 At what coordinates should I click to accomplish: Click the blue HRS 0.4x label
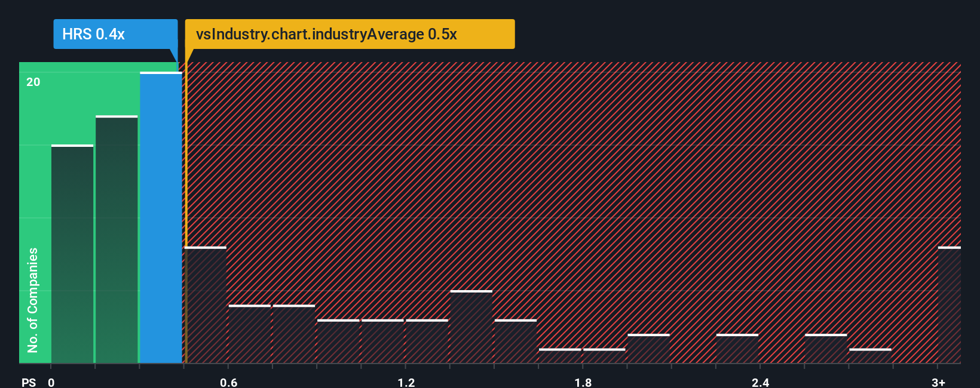[x=115, y=34]
